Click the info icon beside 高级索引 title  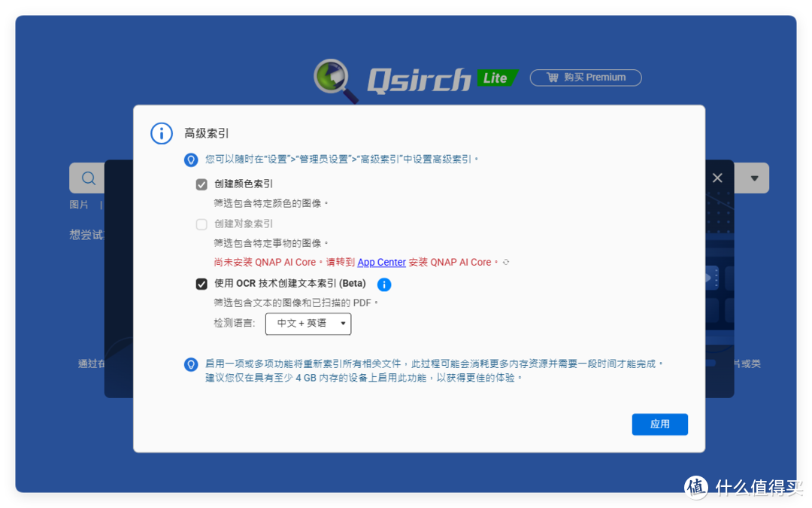pos(162,133)
